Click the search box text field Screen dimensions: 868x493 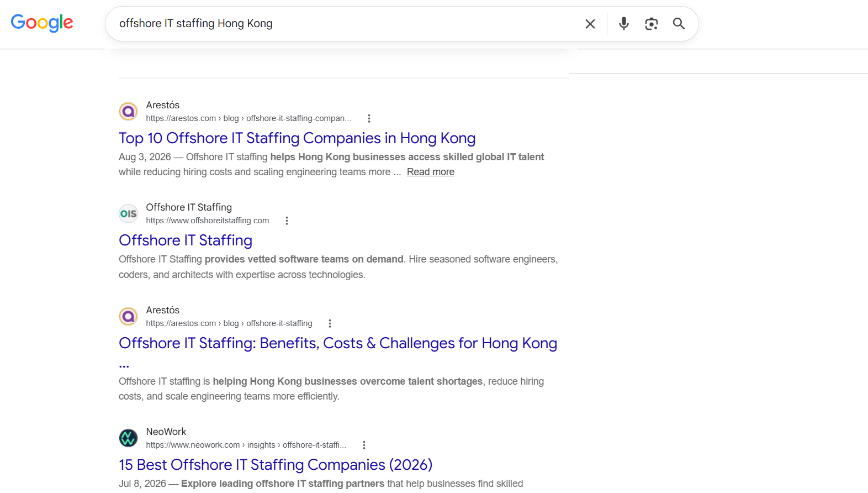coord(348,24)
